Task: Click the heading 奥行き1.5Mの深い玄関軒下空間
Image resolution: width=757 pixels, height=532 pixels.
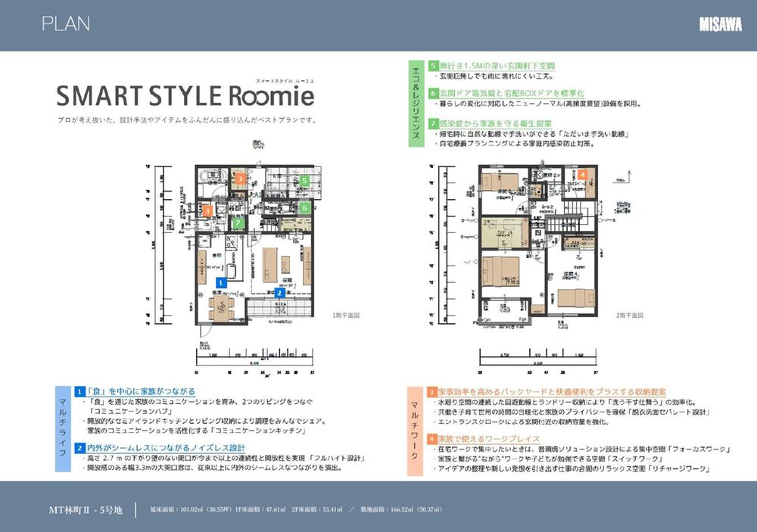Action: [x=497, y=66]
